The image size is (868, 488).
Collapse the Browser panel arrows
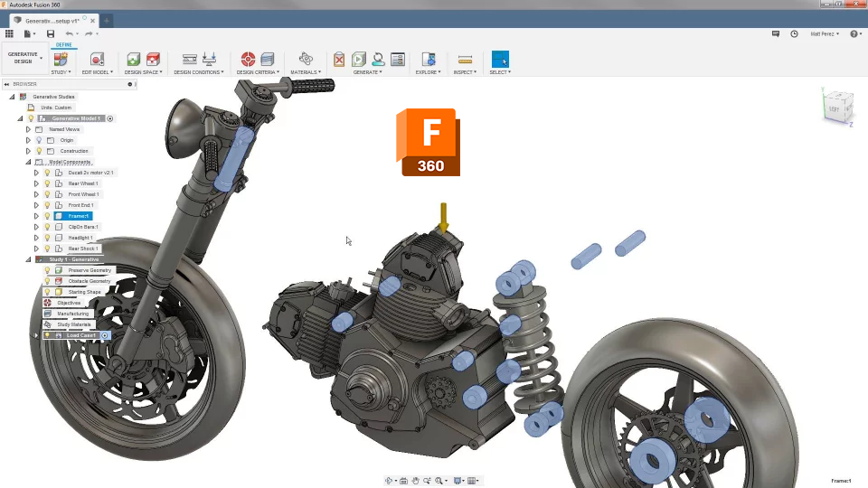[x=6, y=84]
